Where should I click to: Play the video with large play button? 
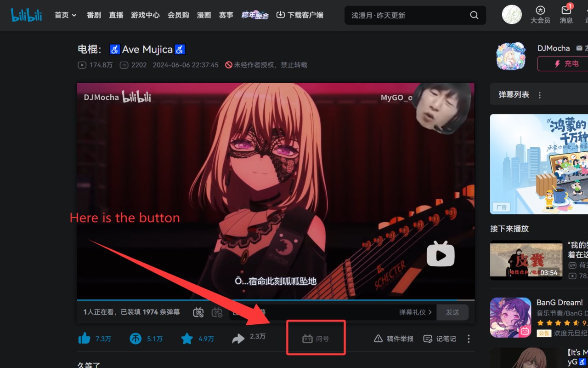[x=441, y=254]
